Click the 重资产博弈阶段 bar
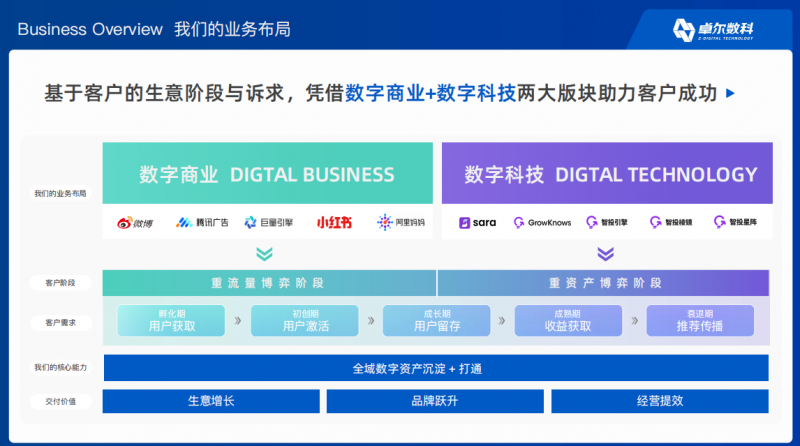Viewport: 800px width, 446px height. pyautogui.click(x=604, y=283)
